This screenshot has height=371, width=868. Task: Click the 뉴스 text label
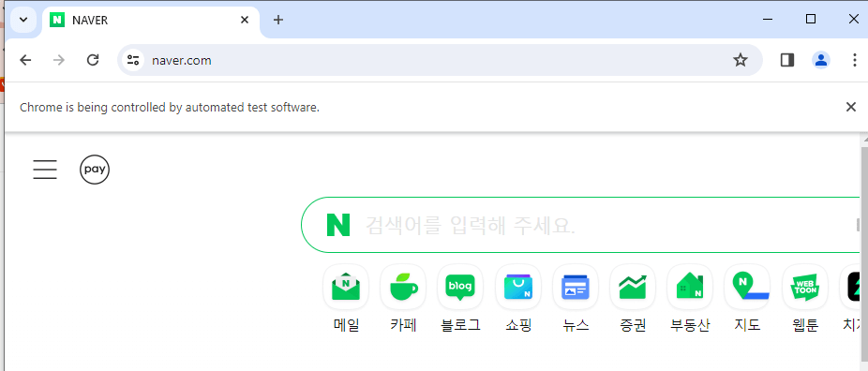(576, 326)
